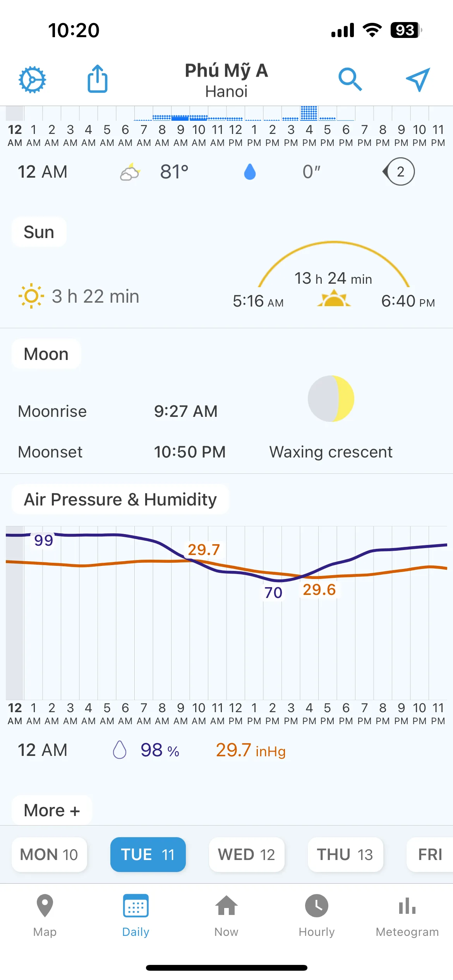Tap the Phú Mỹ A location title
Viewport: 453px width, 980px height.
click(226, 70)
